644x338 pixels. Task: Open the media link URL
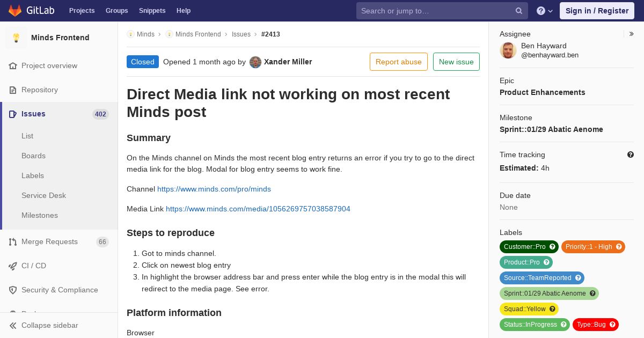[258, 209]
